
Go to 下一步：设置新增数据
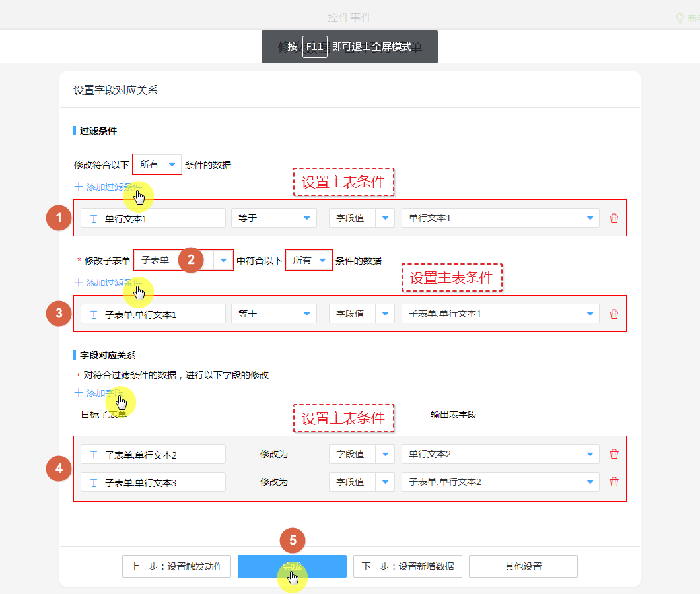tap(407, 566)
